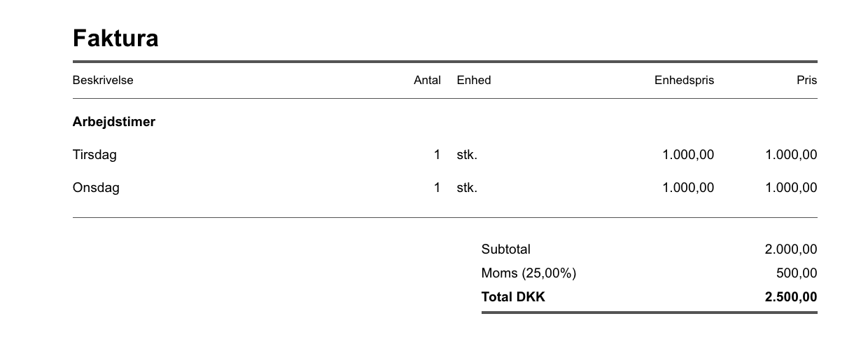Click the Antal value in Tirsdag row
Viewport: 868px width, 356px height.
click(x=437, y=155)
